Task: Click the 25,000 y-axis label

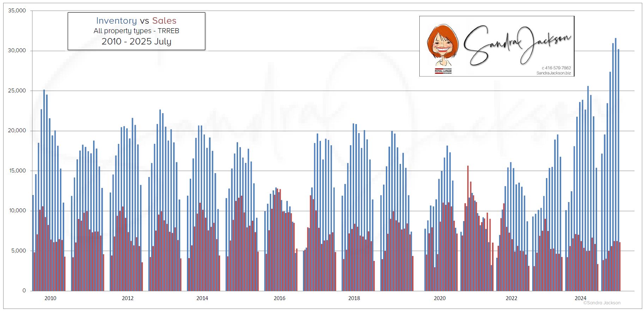Action: click(17, 91)
